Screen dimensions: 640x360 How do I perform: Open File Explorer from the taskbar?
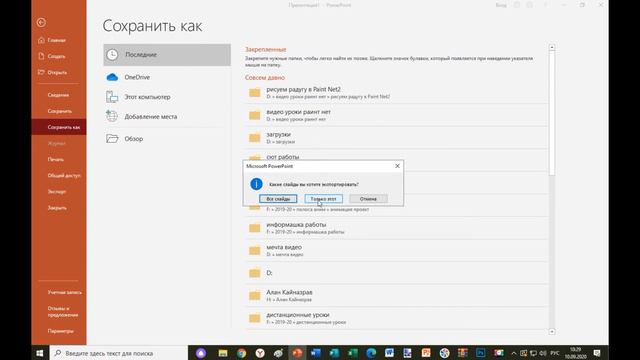223,353
